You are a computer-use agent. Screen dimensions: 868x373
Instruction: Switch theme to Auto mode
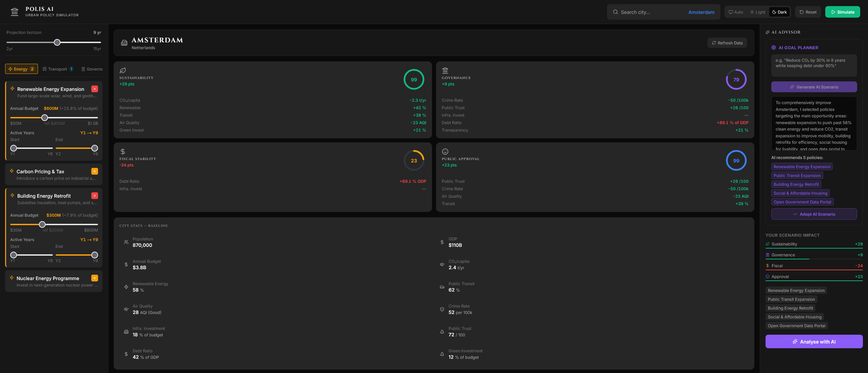(736, 12)
